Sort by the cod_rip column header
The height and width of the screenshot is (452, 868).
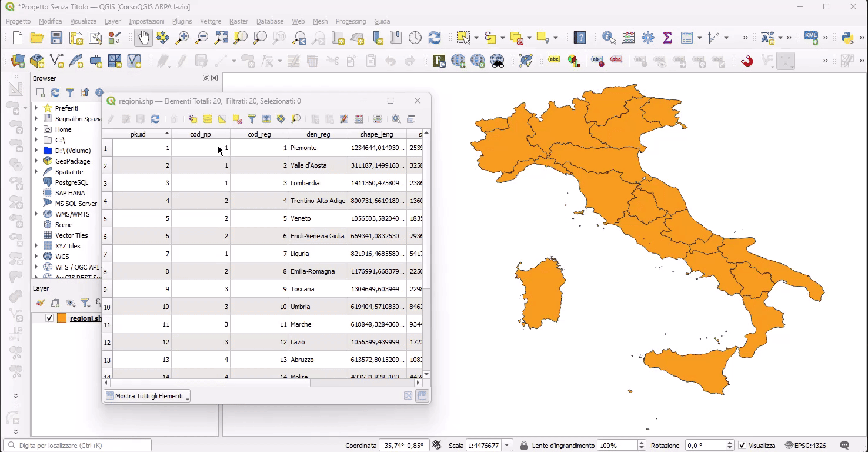(x=201, y=134)
